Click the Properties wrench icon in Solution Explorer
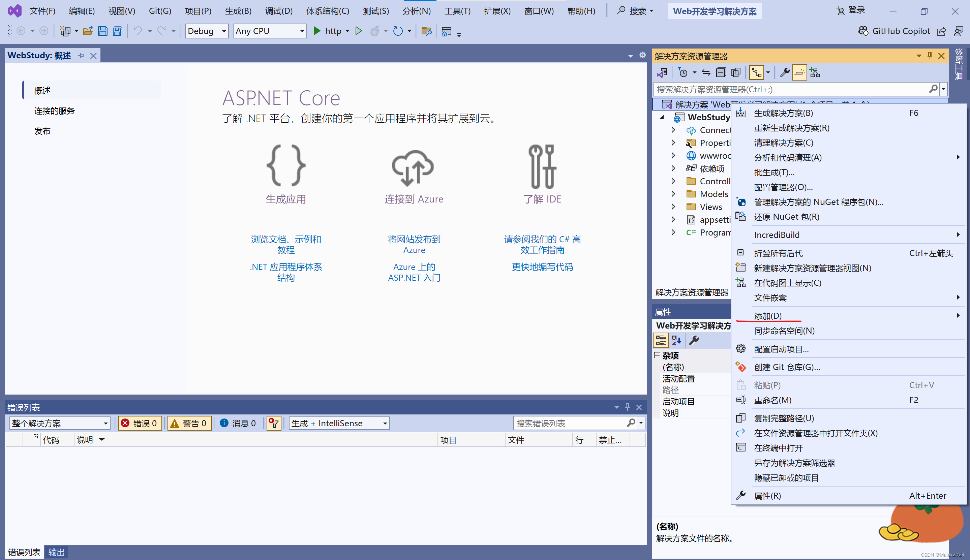The width and height of the screenshot is (970, 560). tap(785, 72)
